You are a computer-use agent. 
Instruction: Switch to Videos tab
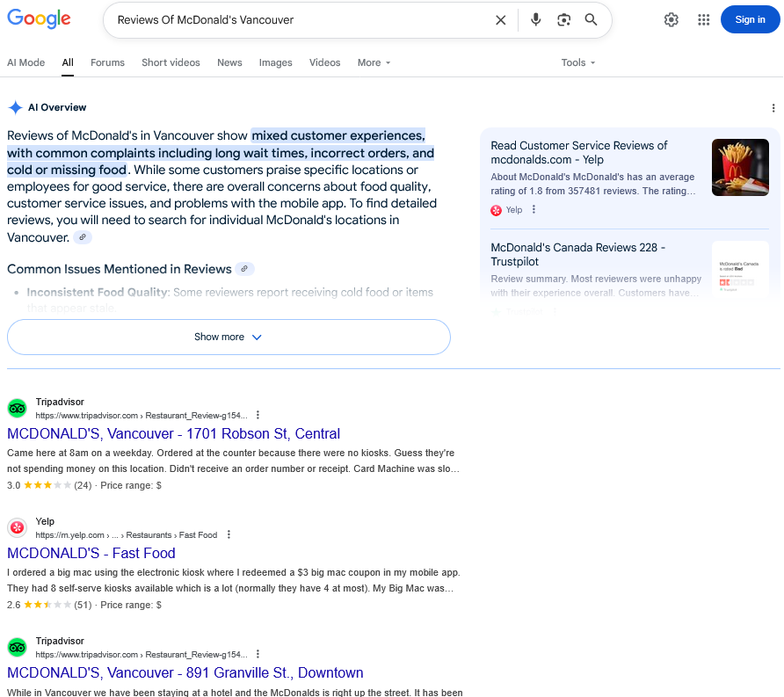click(324, 62)
